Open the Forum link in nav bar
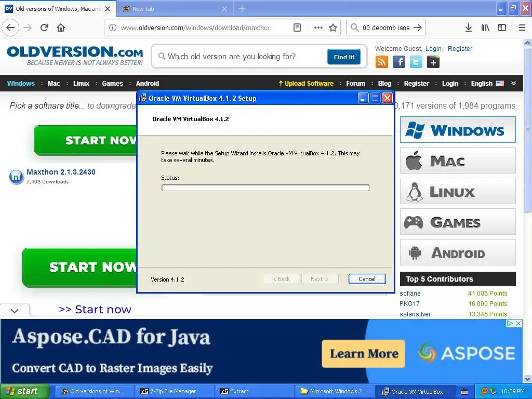Viewport: 532px width, 399px height. pos(355,84)
